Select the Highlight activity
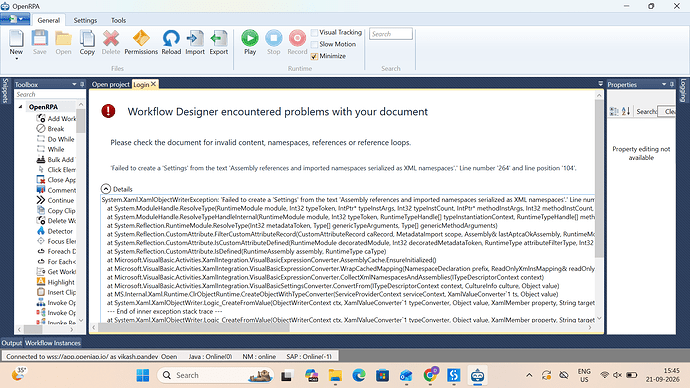 pyautogui.click(x=55, y=282)
